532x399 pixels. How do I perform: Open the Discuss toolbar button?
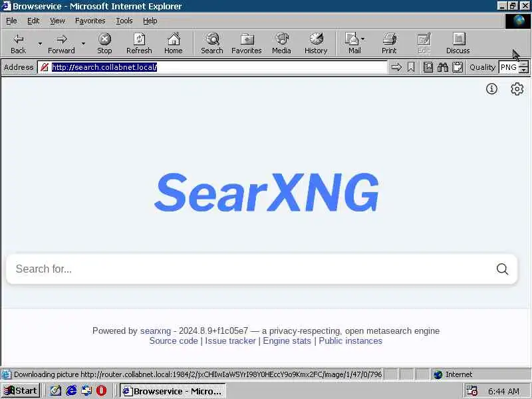tap(458, 43)
